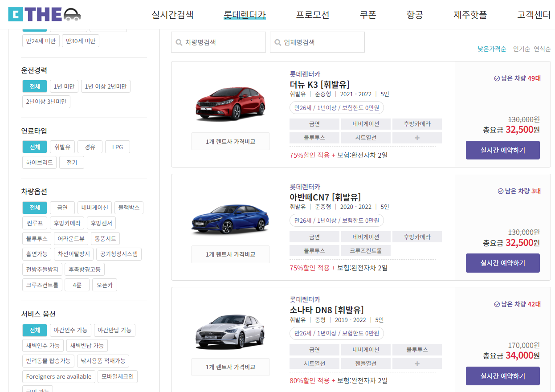Select 전체 under 서비스 옵션
The height and width of the screenshot is (392, 555).
pyautogui.click(x=35, y=330)
